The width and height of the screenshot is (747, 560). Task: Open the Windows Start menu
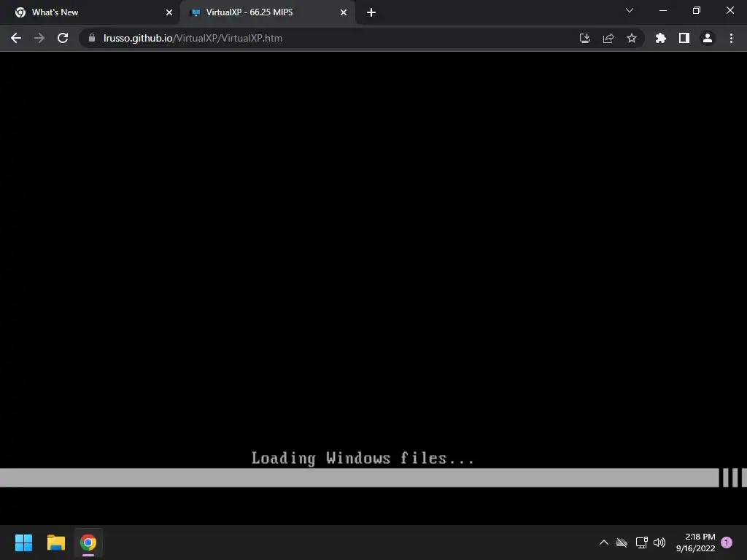point(23,542)
